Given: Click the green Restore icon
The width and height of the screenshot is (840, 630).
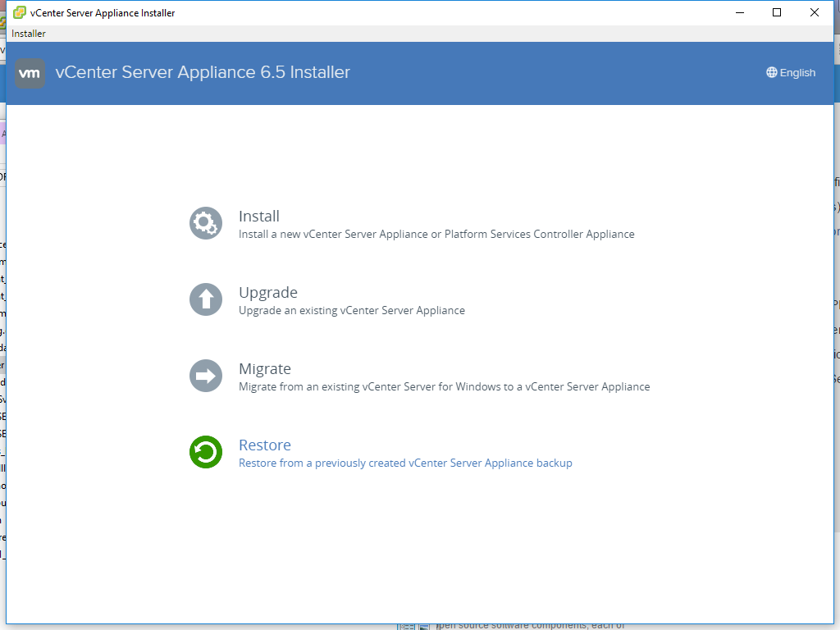Looking at the screenshot, I should pyautogui.click(x=206, y=452).
